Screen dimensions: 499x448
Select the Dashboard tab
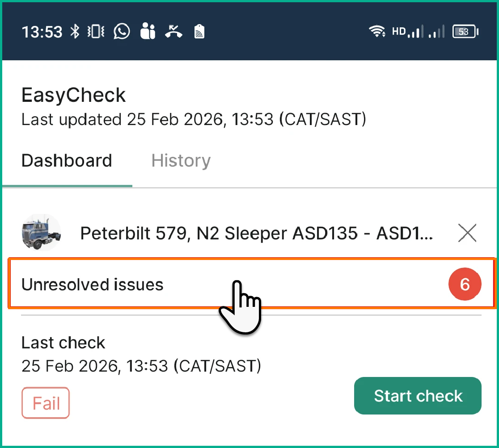pos(67,161)
